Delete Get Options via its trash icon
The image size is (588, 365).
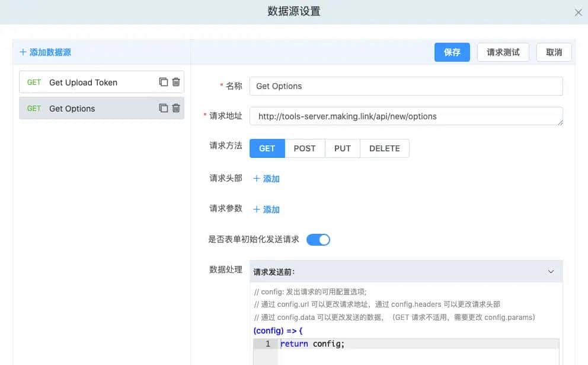tap(176, 109)
